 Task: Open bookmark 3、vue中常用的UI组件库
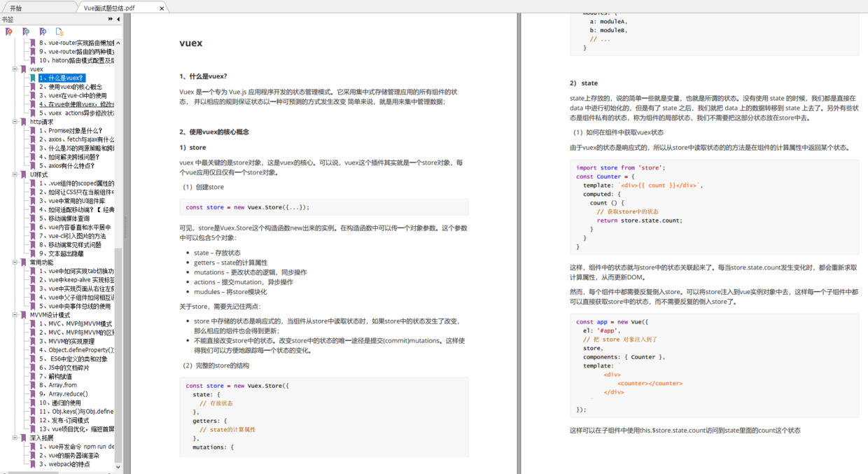coord(72,201)
